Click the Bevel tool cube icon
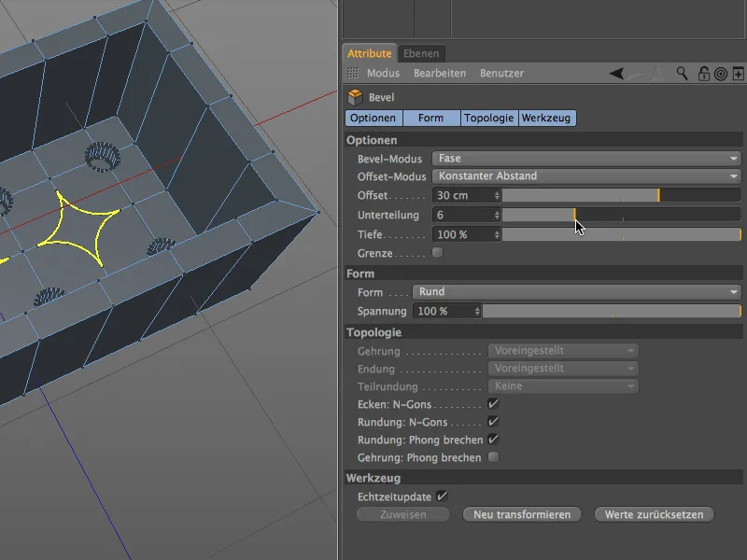 (356, 97)
